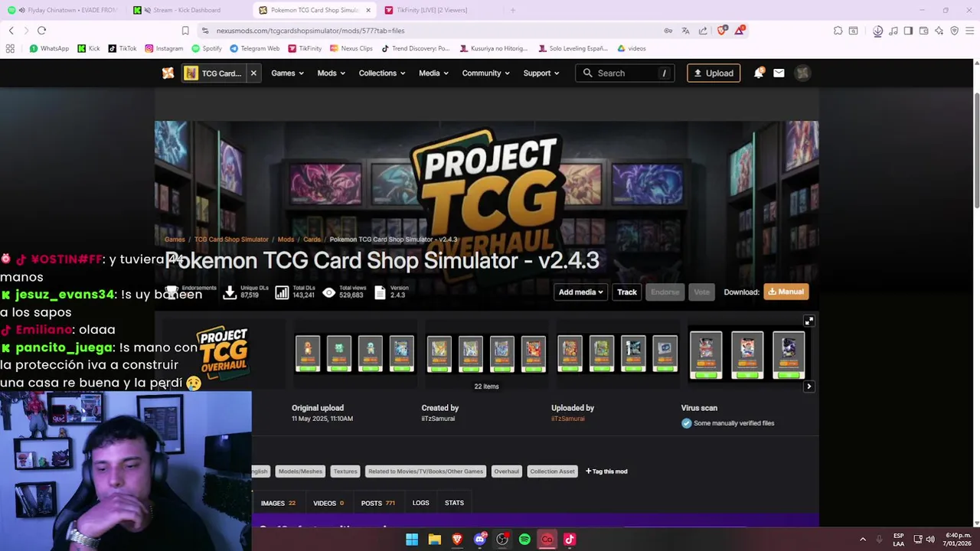Open the Brave Wallet icon
This screenshot has width=980, height=551.
coord(923,31)
